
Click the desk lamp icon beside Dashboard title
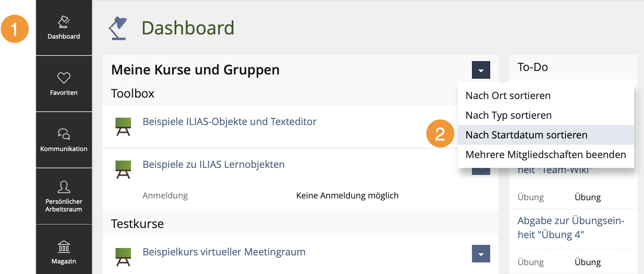pos(118,28)
